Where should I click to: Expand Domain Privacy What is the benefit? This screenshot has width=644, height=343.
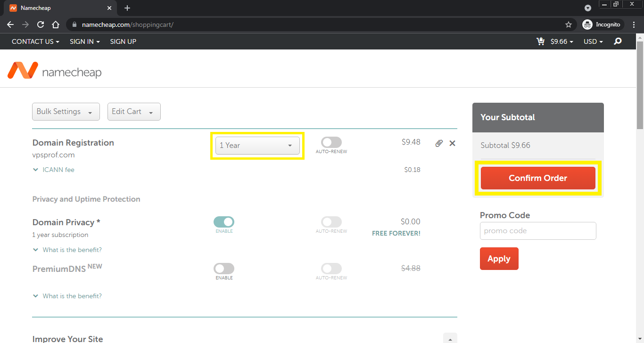[x=67, y=250]
